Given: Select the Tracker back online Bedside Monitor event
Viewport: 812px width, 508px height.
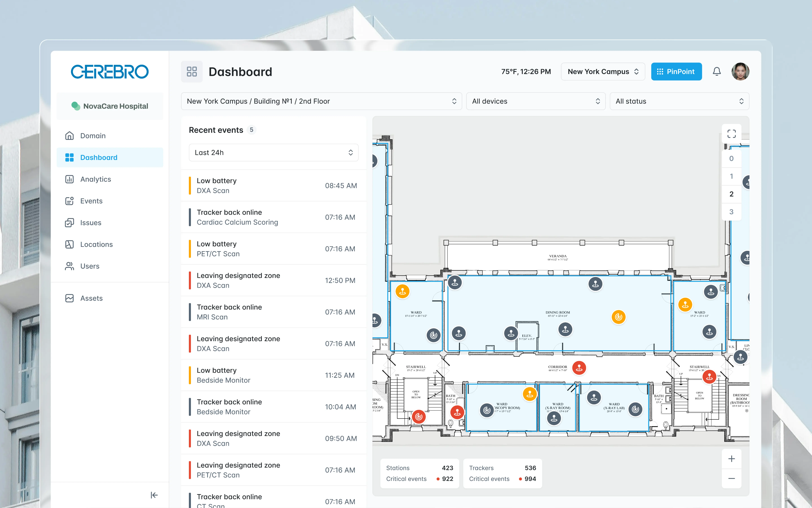Looking at the screenshot, I should click(273, 407).
